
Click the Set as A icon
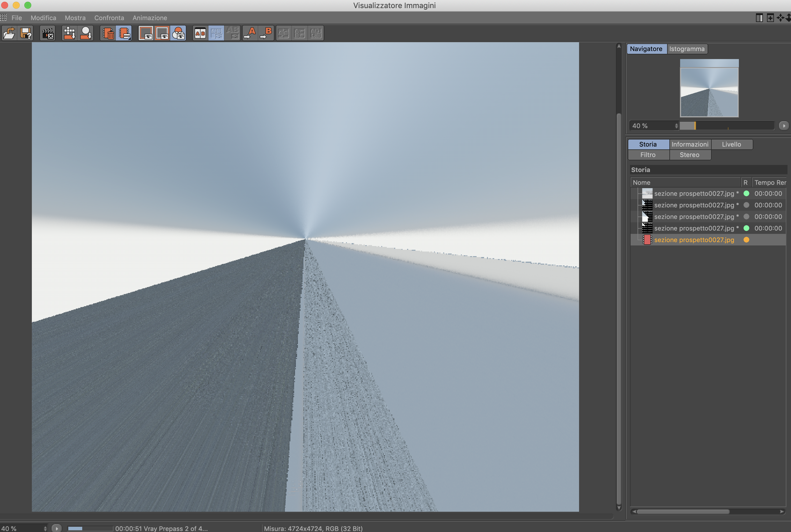250,33
